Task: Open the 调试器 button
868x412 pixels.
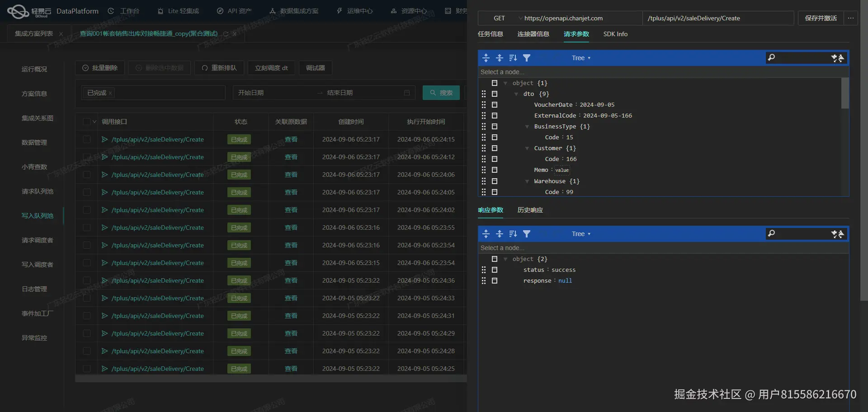Action: (x=316, y=68)
